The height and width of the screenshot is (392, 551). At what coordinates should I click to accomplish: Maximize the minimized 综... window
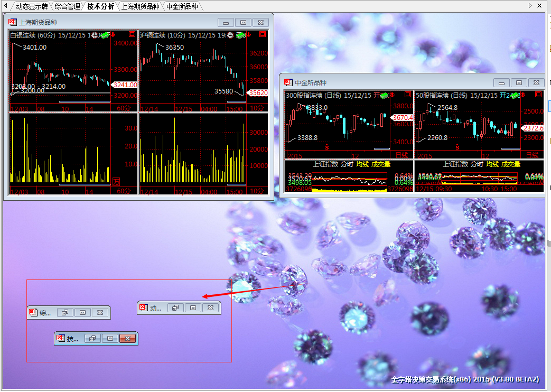82,313
